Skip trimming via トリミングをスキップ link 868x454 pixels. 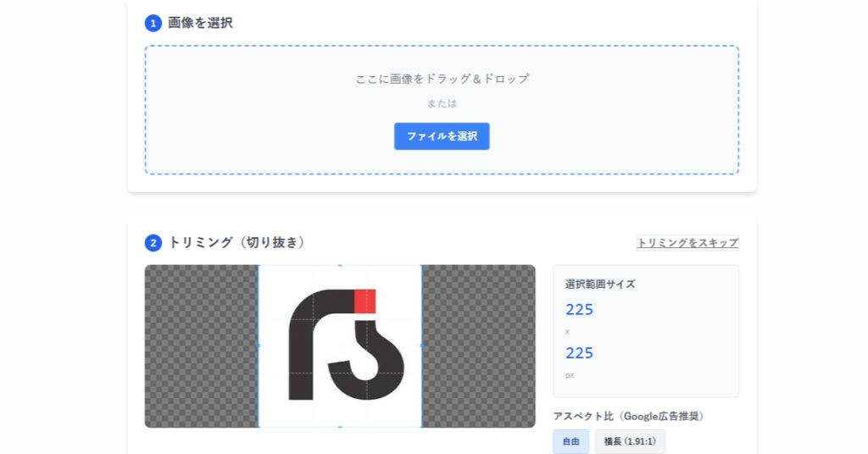pyautogui.click(x=687, y=243)
